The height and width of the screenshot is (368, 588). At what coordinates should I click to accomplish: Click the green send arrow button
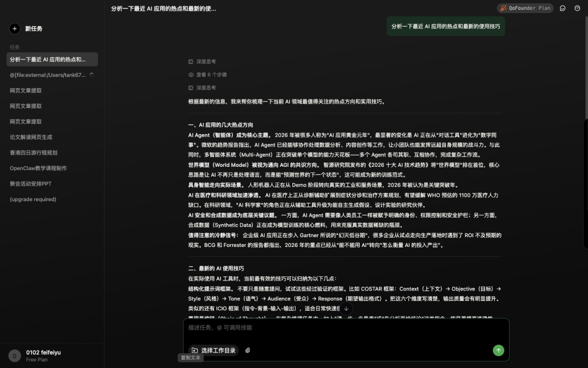pos(498,351)
